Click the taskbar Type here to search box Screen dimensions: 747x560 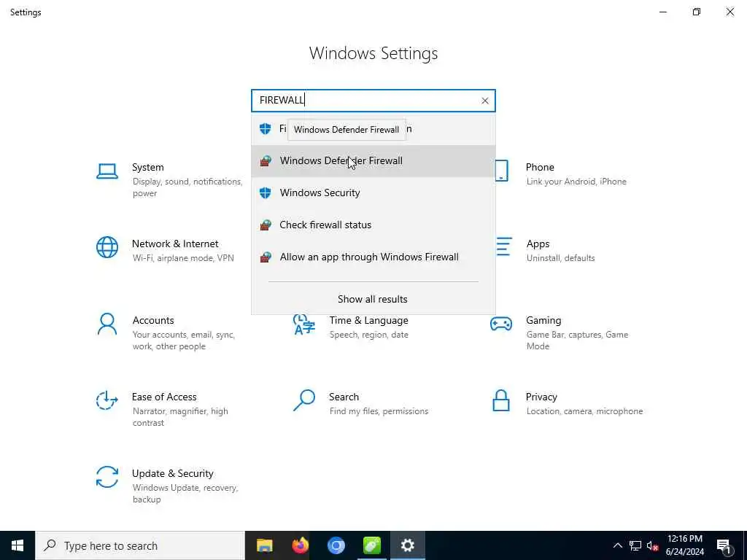pos(140,545)
